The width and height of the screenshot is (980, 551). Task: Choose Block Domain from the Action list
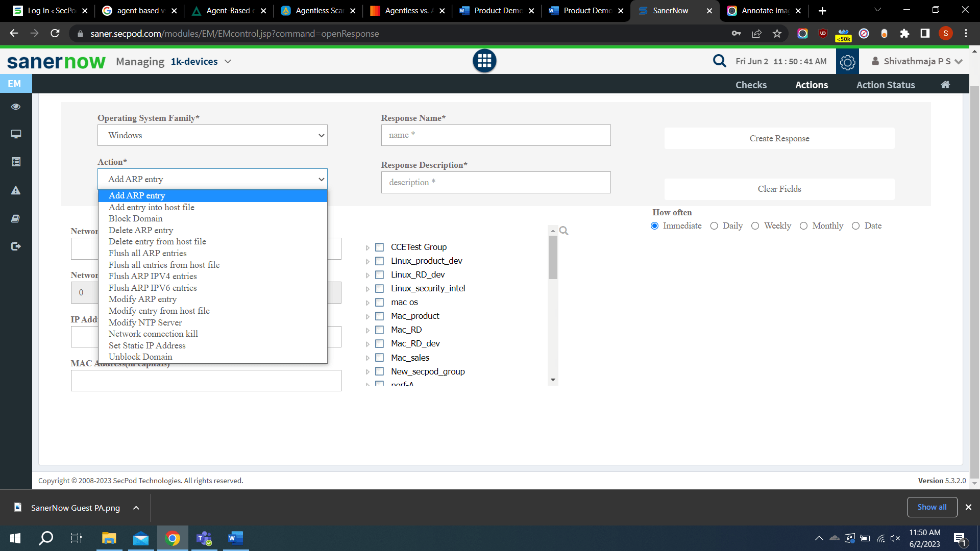(x=212, y=219)
